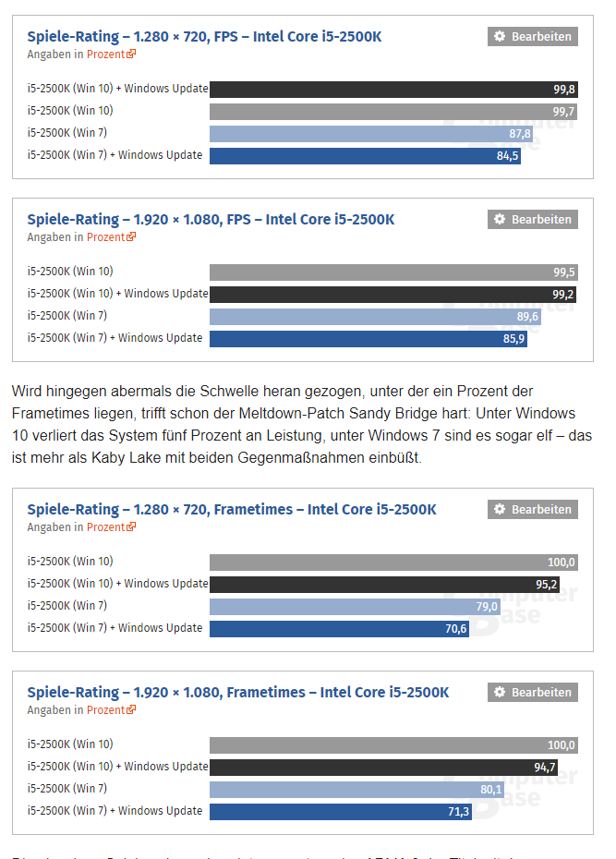Click gear icon in 1.280 × 720 Frametimes chart
616x859 pixels.
[501, 510]
